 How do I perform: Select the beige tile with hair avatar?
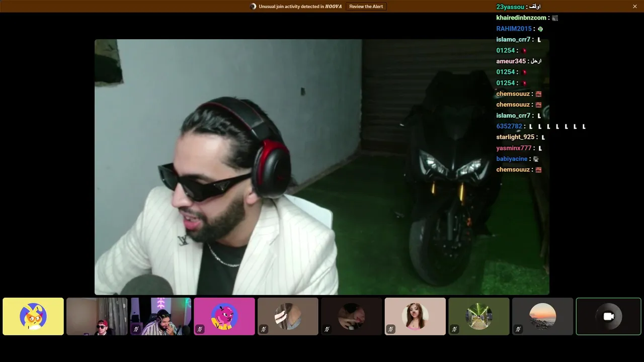288,316
